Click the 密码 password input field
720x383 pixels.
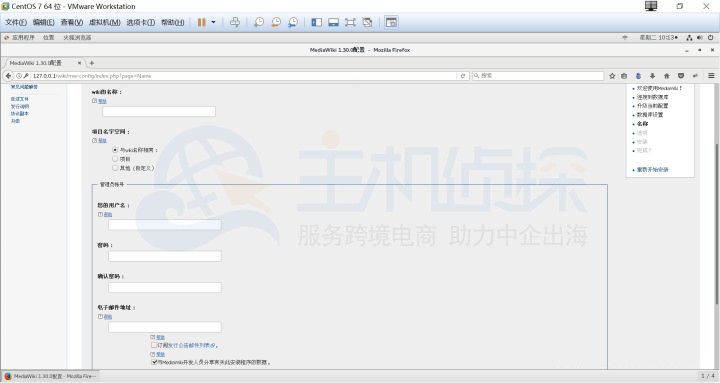pos(164,256)
